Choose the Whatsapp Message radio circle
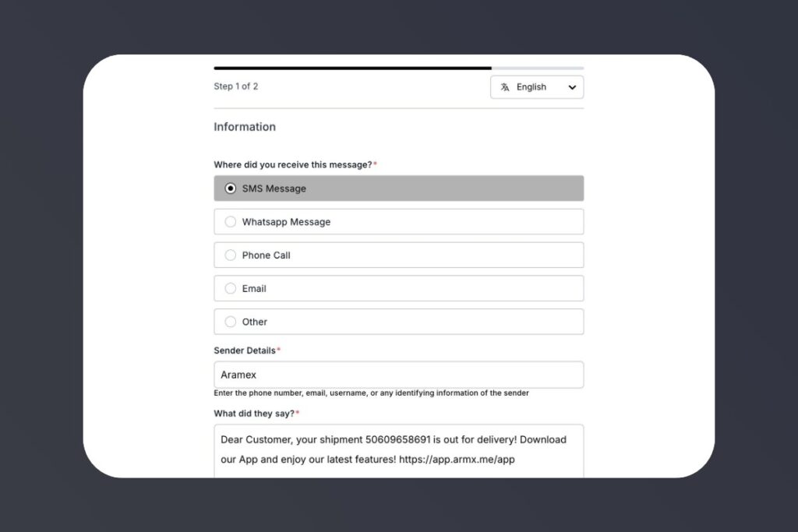 pos(231,222)
